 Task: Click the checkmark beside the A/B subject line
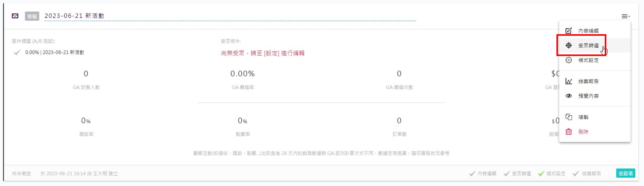[17, 52]
